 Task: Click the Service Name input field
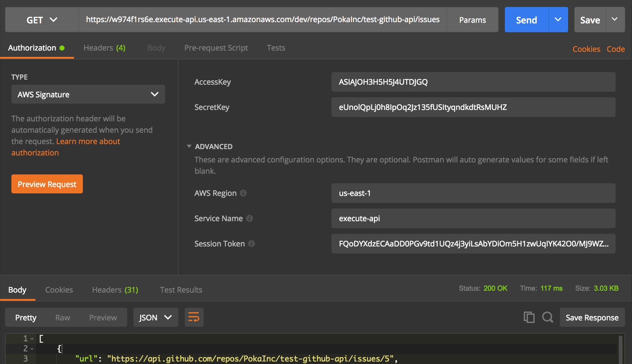(x=473, y=218)
